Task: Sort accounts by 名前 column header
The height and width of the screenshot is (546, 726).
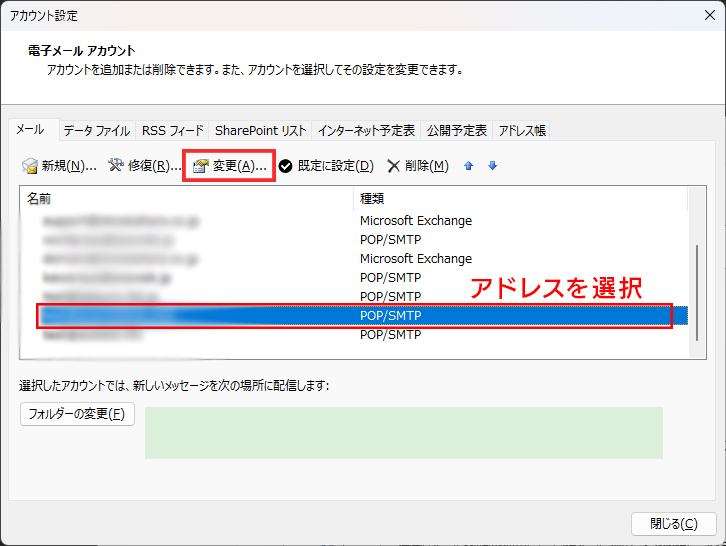Action: point(186,199)
